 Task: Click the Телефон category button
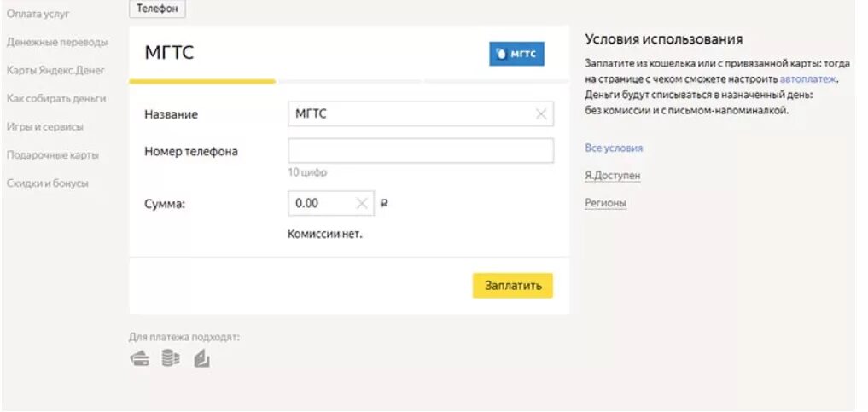click(157, 9)
